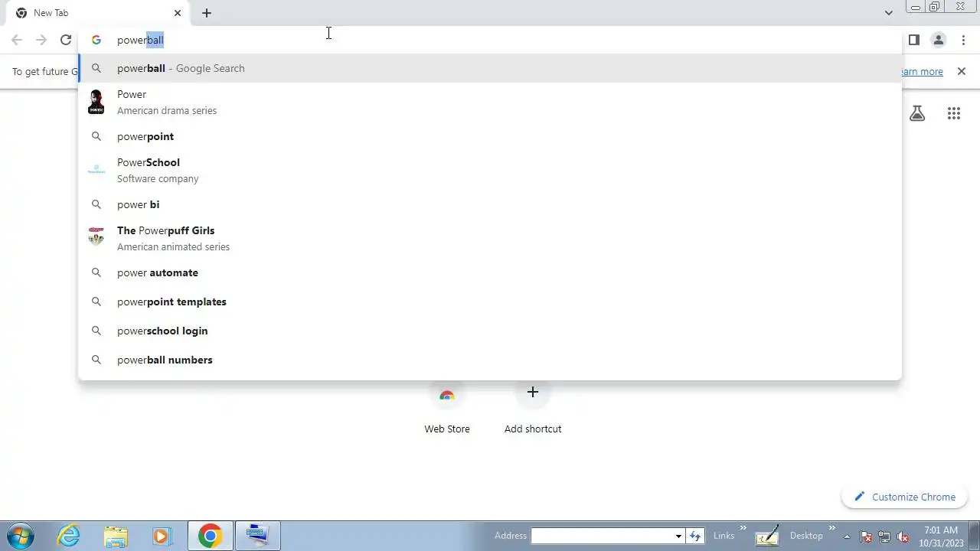Close the New Tab tab
Screen dimensions: 980x551
pos(178,13)
